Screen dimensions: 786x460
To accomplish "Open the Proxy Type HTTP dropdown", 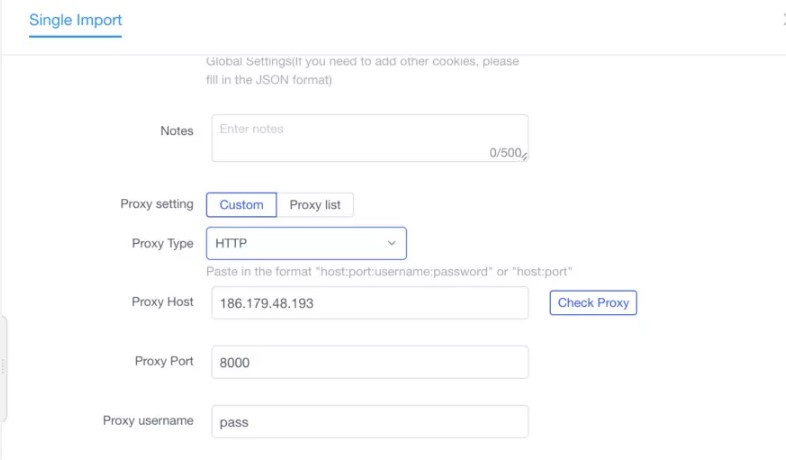I will coord(306,244).
